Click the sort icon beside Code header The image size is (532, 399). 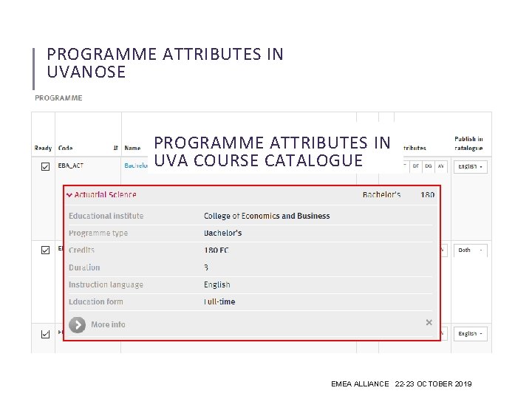(115, 149)
